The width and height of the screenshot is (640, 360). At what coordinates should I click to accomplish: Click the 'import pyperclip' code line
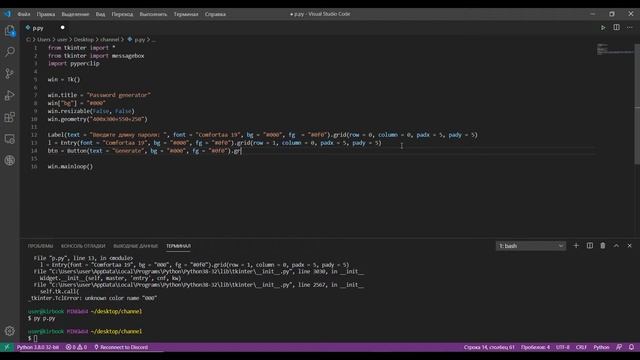(73, 64)
